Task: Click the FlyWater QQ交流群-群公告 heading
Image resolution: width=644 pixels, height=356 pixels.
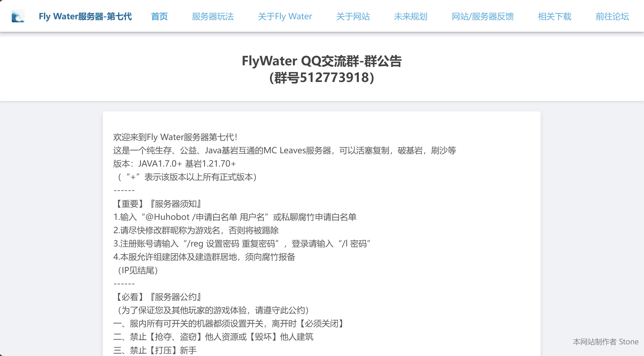Action: 321,61
